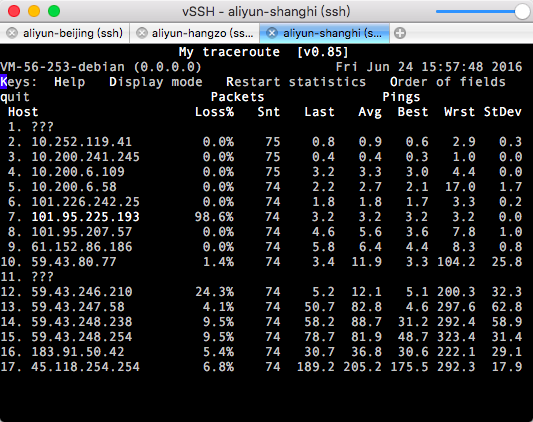
Task: Click the highlighted host 101.95.225.193
Action: tap(85, 217)
